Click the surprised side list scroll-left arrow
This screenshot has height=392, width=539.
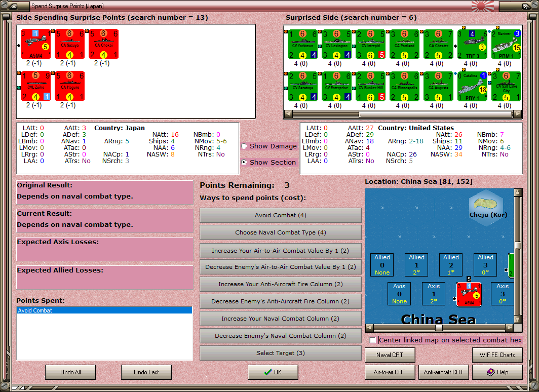[x=288, y=114]
